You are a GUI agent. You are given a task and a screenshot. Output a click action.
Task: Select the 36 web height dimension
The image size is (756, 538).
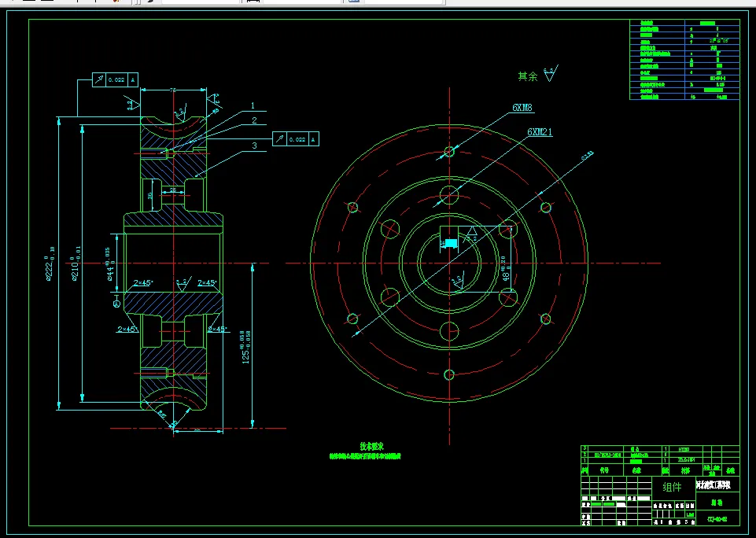tap(150, 195)
